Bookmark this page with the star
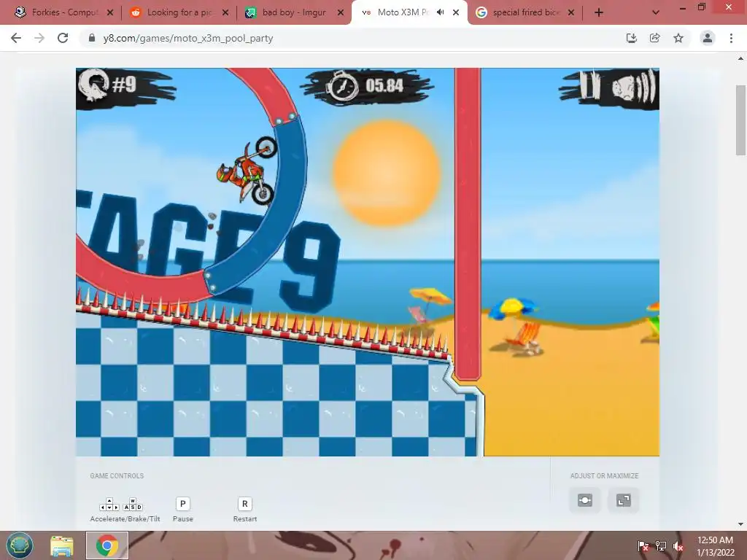Viewport: 747px width, 560px height. [x=678, y=38]
